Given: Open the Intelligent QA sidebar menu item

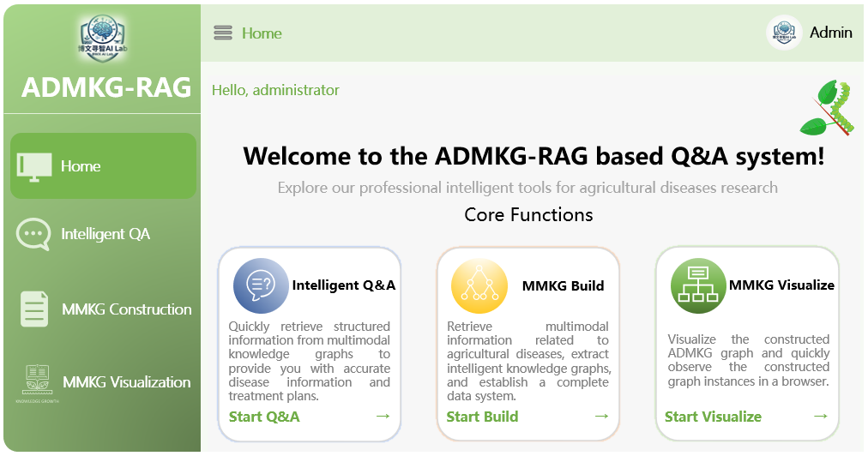Looking at the screenshot, I should click(105, 234).
